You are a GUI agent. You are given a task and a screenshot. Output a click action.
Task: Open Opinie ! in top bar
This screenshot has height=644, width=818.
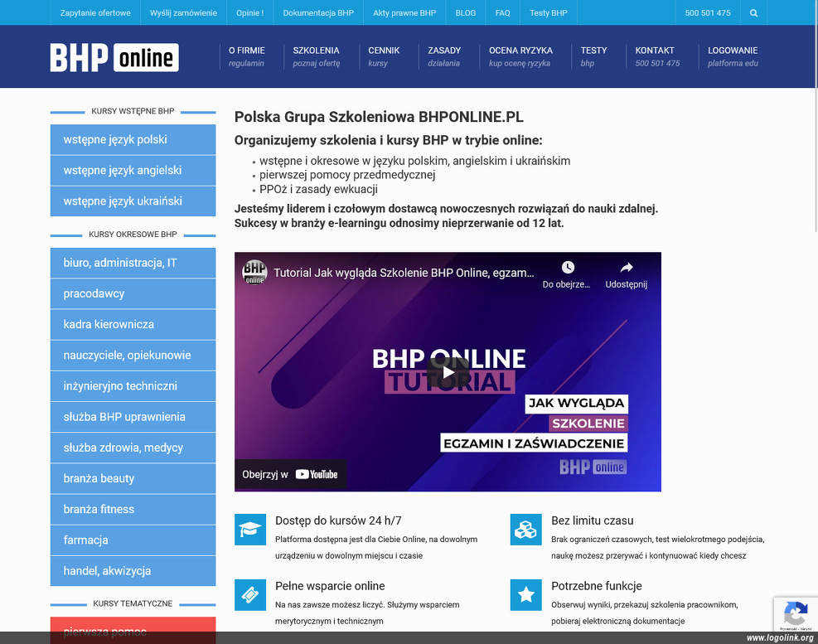pos(250,13)
